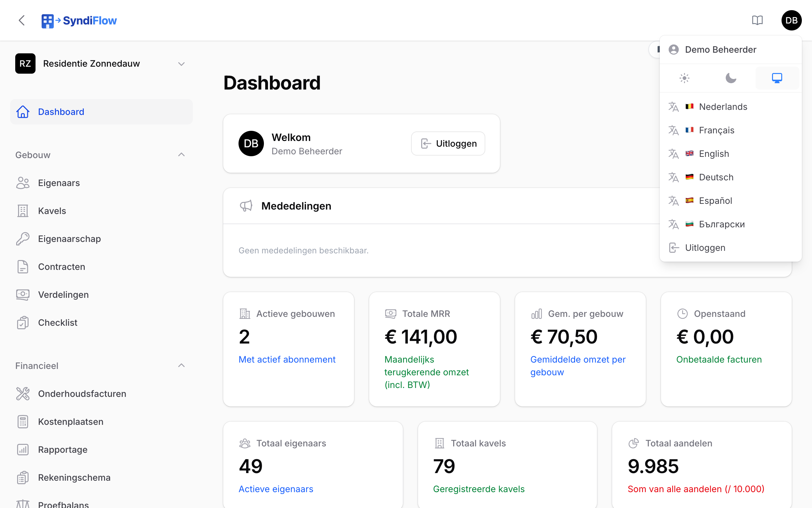Choose Français language in the menu

730,130
